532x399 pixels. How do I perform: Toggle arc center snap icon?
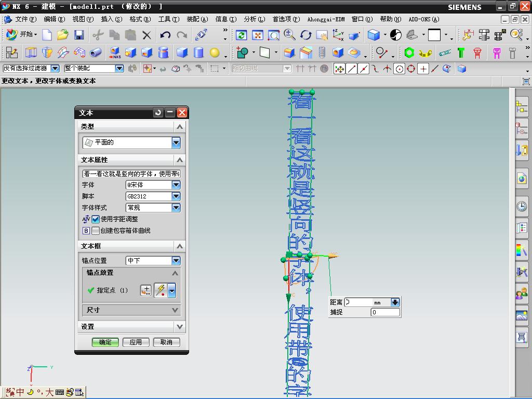tap(400, 69)
